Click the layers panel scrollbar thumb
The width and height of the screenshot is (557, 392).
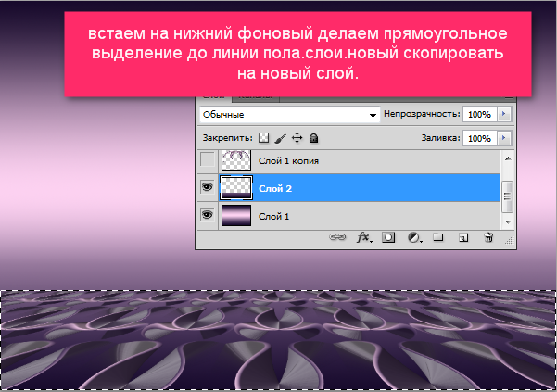[x=508, y=196]
